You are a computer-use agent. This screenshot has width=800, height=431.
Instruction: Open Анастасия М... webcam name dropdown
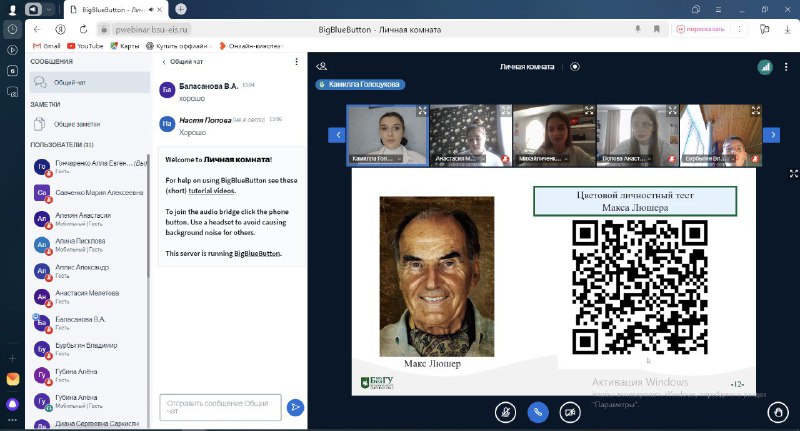(x=459, y=159)
